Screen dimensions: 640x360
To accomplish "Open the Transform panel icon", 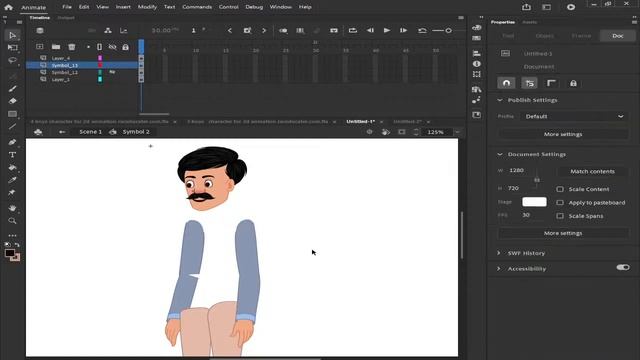I will (476, 74).
